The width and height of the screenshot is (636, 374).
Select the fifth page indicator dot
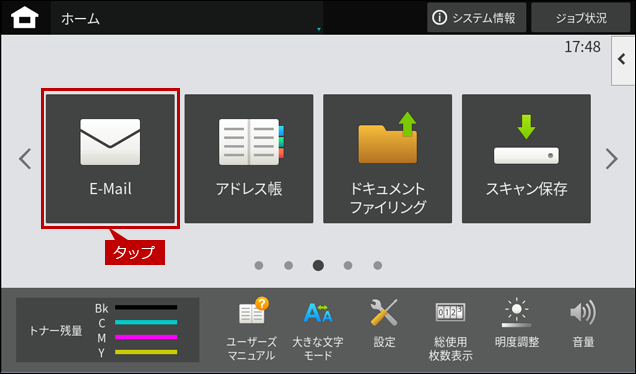[x=378, y=265]
